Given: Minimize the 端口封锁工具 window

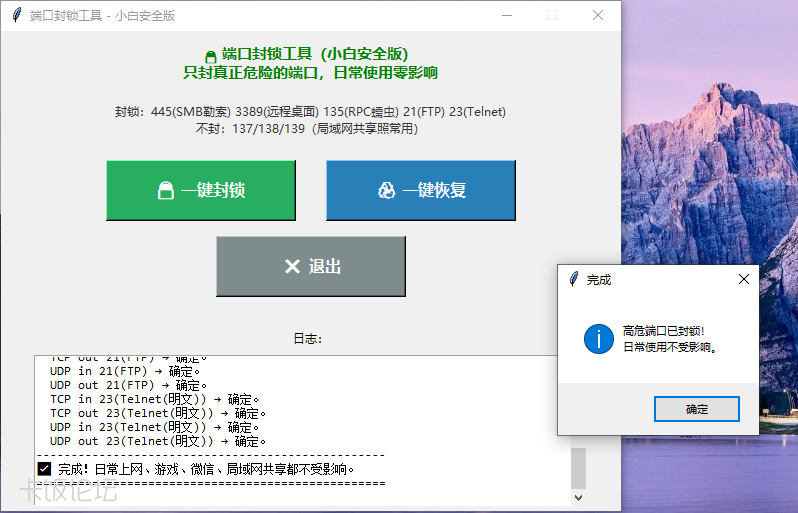Looking at the screenshot, I should coord(507,15).
